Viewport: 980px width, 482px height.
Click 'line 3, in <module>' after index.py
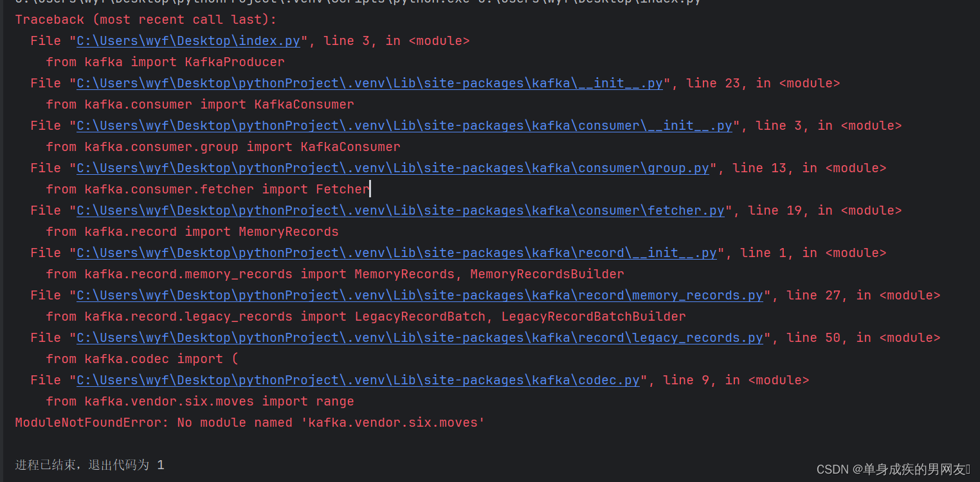click(397, 41)
